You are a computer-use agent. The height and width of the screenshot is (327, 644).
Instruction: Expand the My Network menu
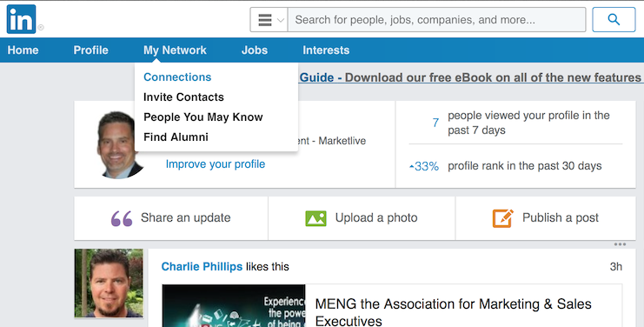[x=175, y=50]
